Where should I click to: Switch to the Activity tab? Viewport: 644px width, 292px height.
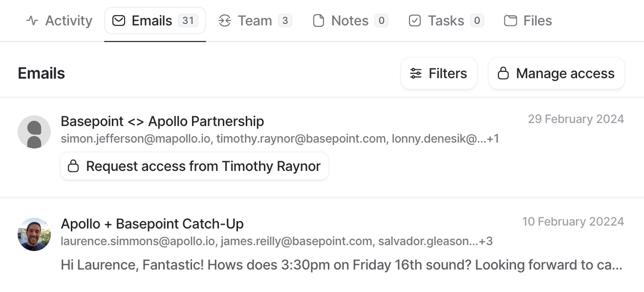point(60,20)
